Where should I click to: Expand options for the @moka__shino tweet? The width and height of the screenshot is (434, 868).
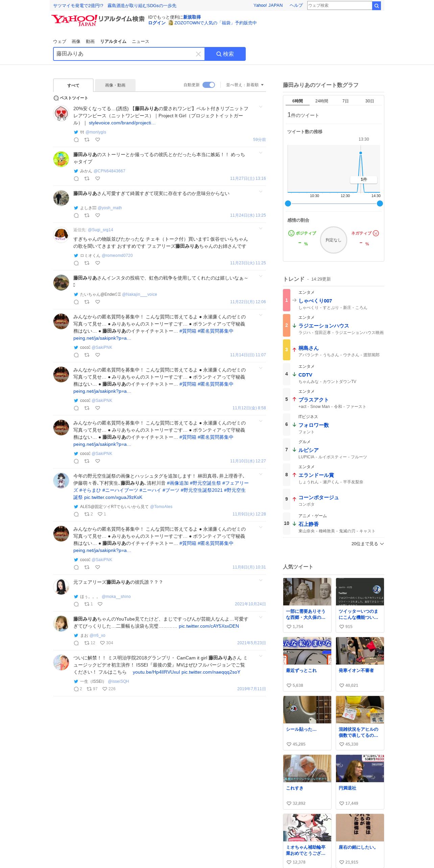tap(261, 581)
